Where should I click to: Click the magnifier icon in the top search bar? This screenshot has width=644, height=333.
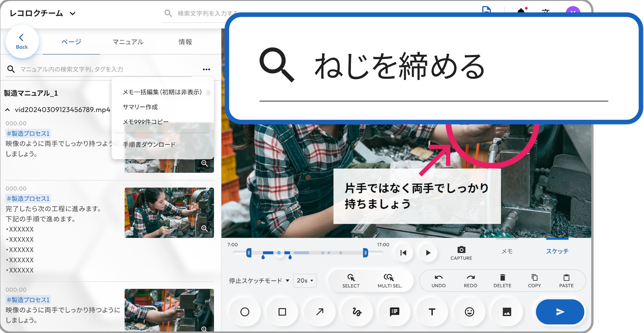168,13
